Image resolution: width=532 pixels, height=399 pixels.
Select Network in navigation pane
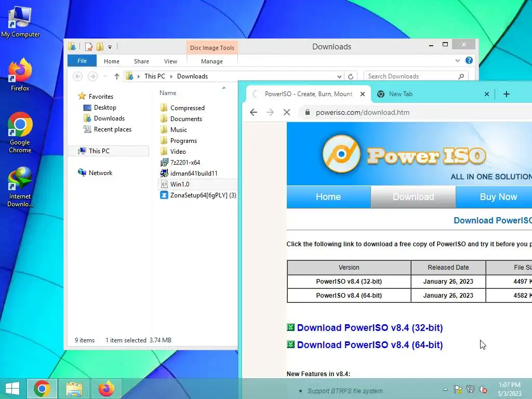(100, 172)
